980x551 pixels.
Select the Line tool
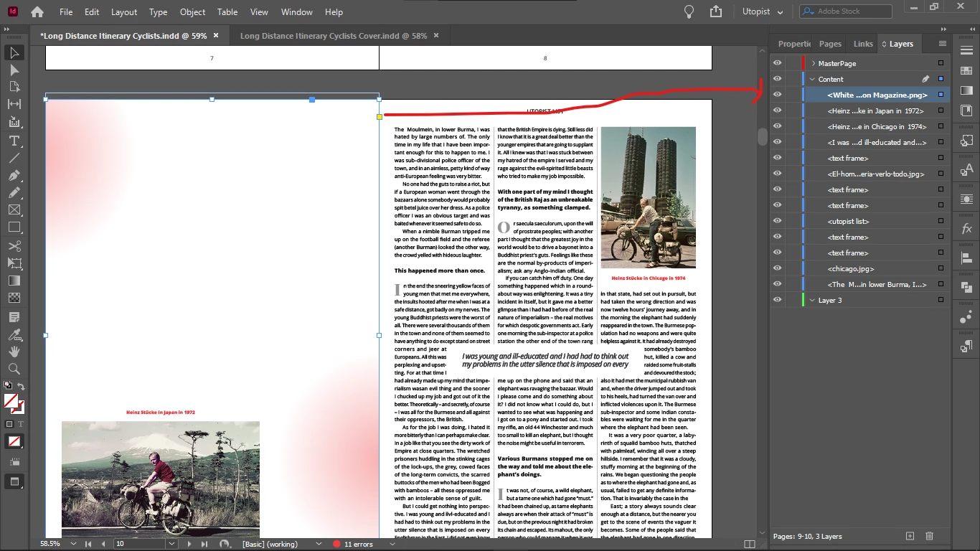[x=14, y=158]
